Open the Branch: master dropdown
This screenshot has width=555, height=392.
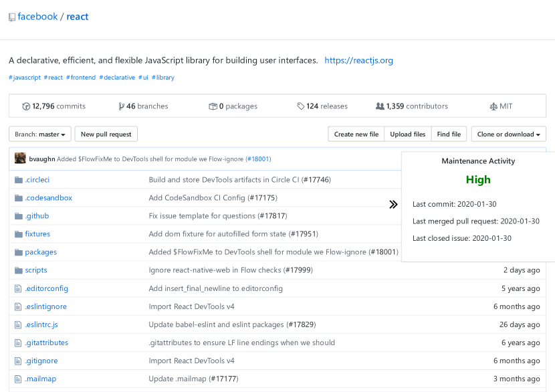(x=40, y=134)
